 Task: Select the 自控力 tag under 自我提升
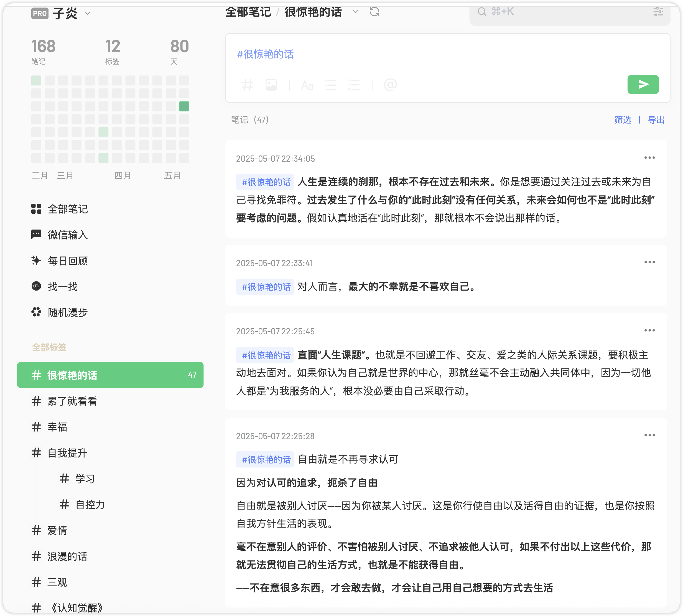(90, 505)
